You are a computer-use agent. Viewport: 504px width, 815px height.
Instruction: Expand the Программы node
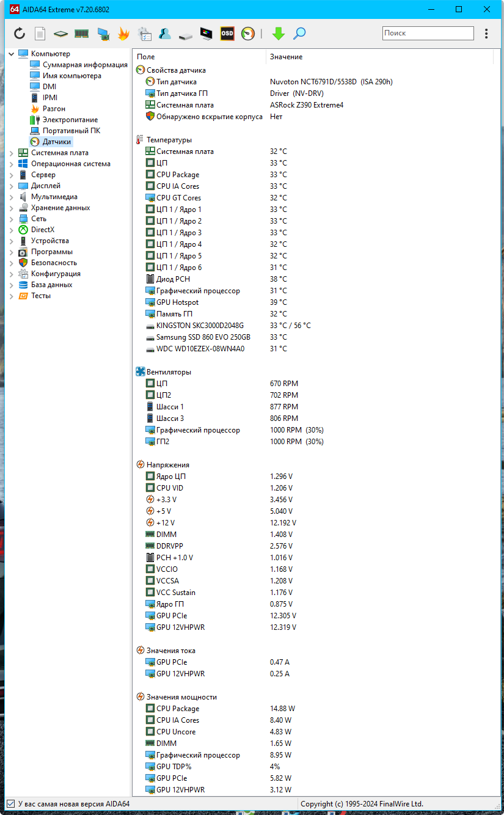[11, 252]
